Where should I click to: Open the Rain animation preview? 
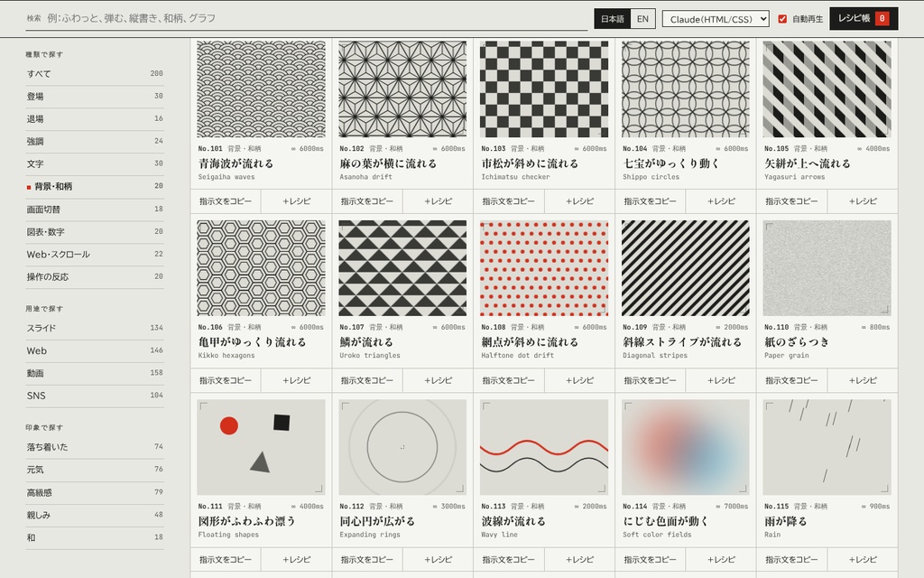pyautogui.click(x=827, y=447)
